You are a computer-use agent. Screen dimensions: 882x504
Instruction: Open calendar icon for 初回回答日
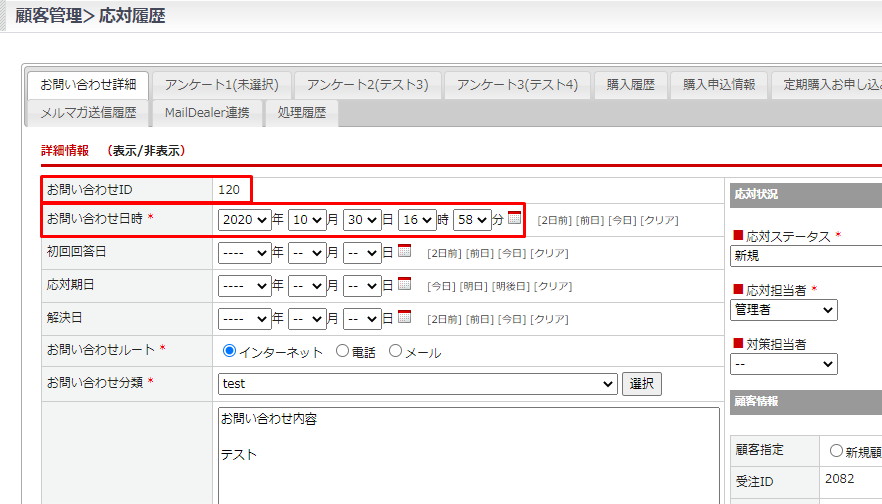(x=405, y=251)
